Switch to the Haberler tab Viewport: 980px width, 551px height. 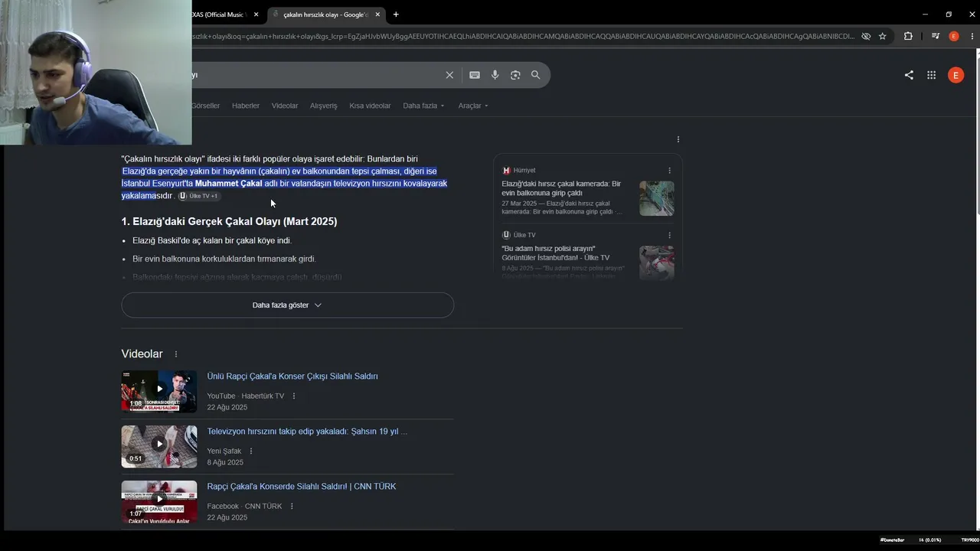pyautogui.click(x=246, y=106)
